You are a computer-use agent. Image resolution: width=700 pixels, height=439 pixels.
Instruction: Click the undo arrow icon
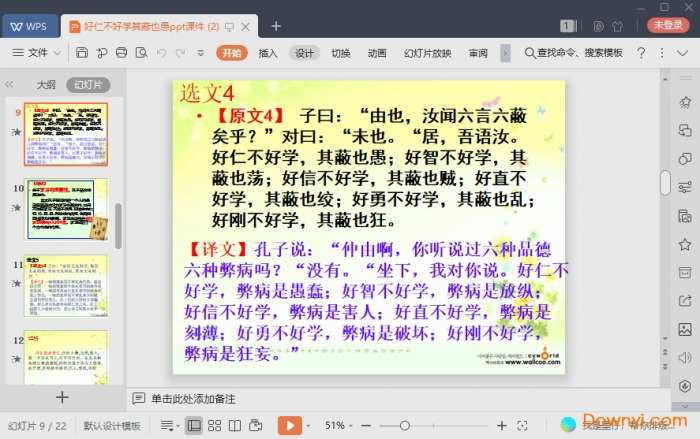159,53
